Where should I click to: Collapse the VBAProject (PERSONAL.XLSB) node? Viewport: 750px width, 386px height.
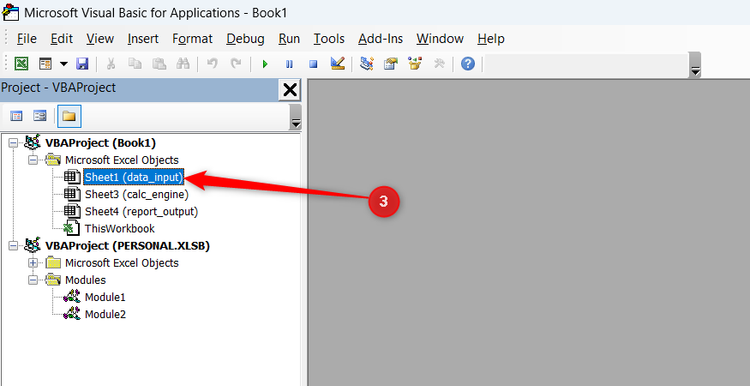point(13,245)
